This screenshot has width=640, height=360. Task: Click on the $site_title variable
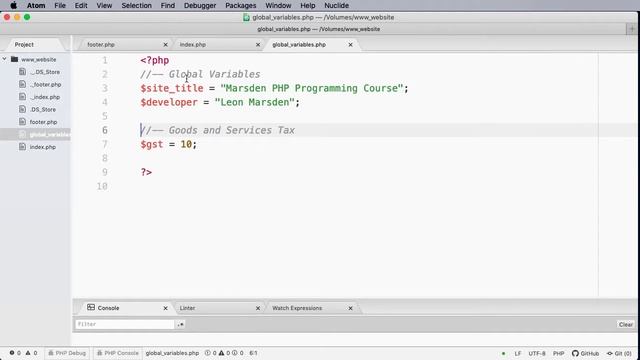(x=172, y=88)
